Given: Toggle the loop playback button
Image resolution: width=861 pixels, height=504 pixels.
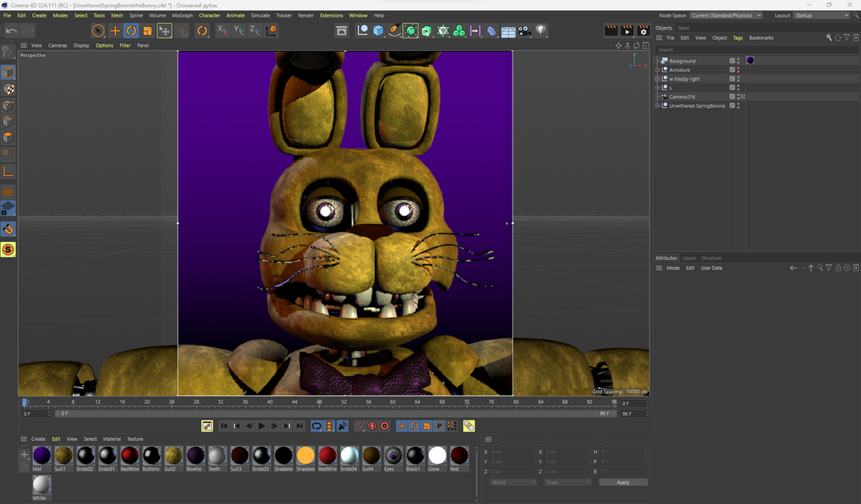Looking at the screenshot, I should tap(316, 426).
